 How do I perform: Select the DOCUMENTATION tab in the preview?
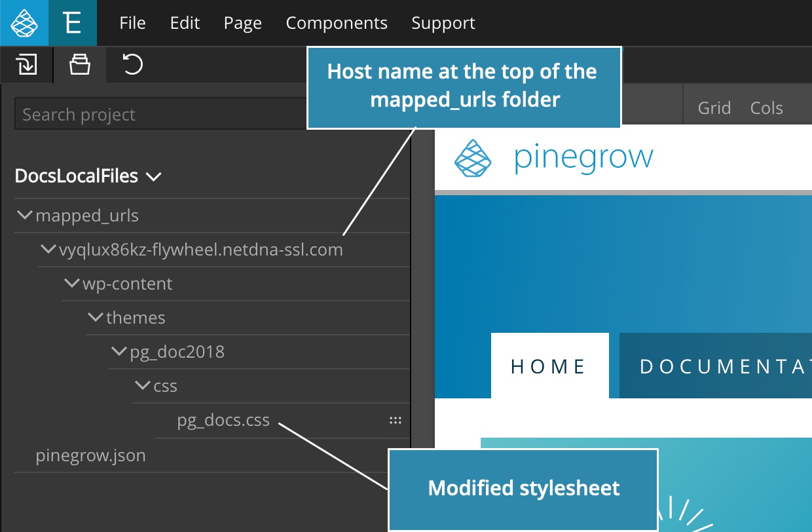click(x=716, y=366)
